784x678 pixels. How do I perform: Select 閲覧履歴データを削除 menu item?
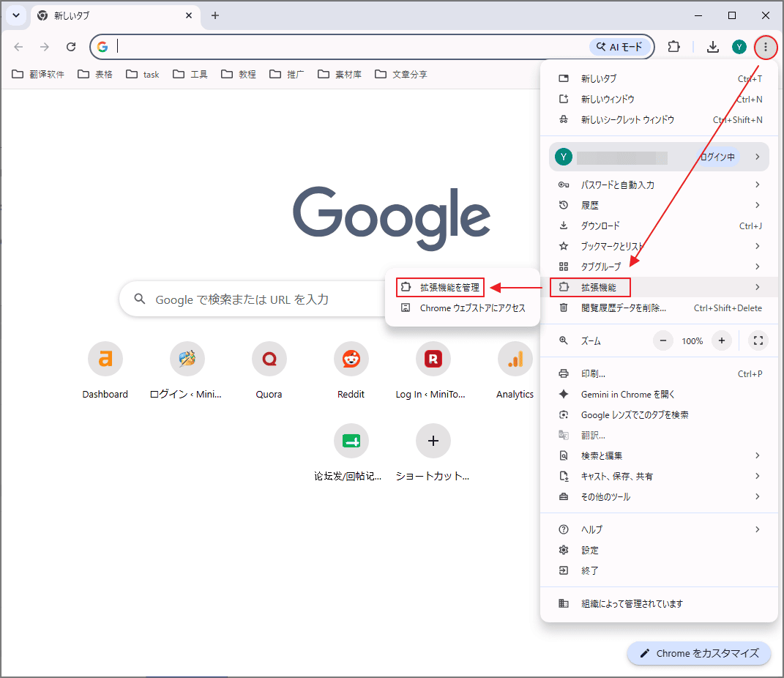(660, 308)
